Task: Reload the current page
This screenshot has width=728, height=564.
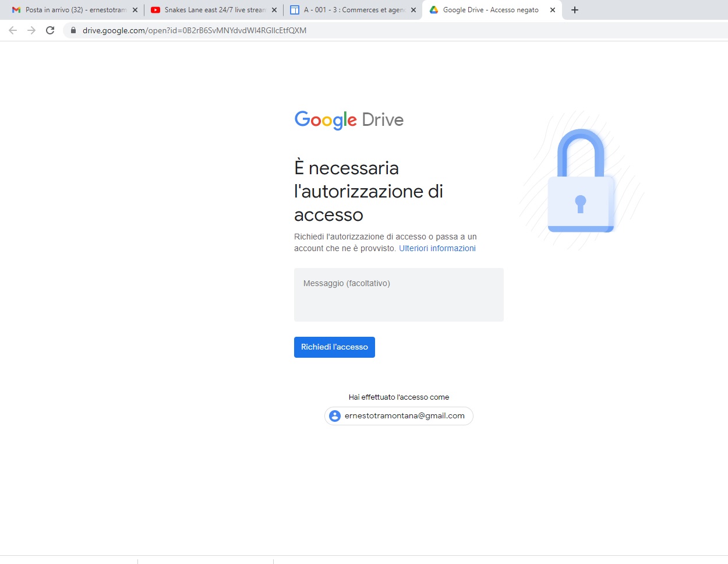Action: pyautogui.click(x=50, y=30)
